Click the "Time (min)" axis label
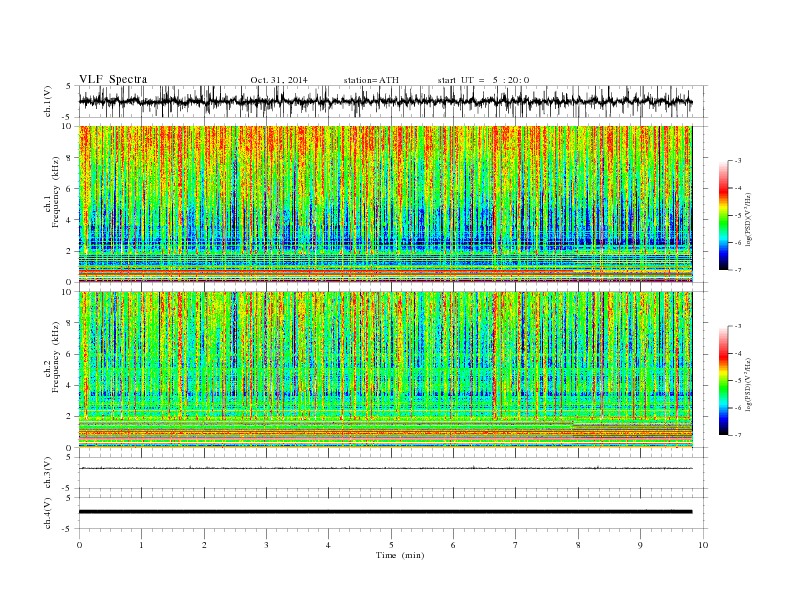 pyautogui.click(x=400, y=555)
